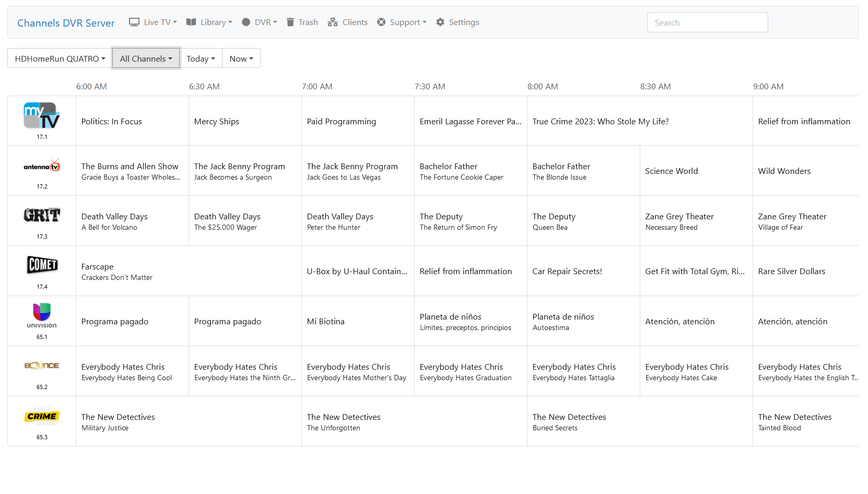Screen dimensions: 868x494
Task: Select the GRIT 17.3 channel logo
Action: 42,215
